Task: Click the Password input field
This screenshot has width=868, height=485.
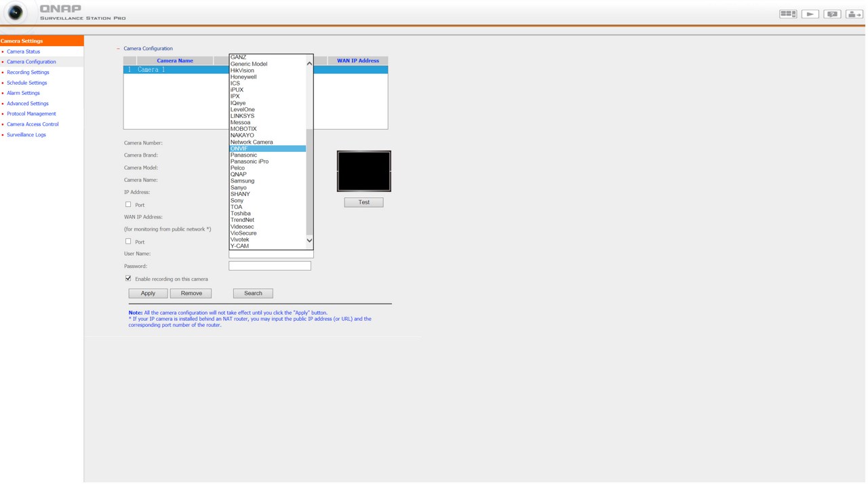Action: pos(270,266)
